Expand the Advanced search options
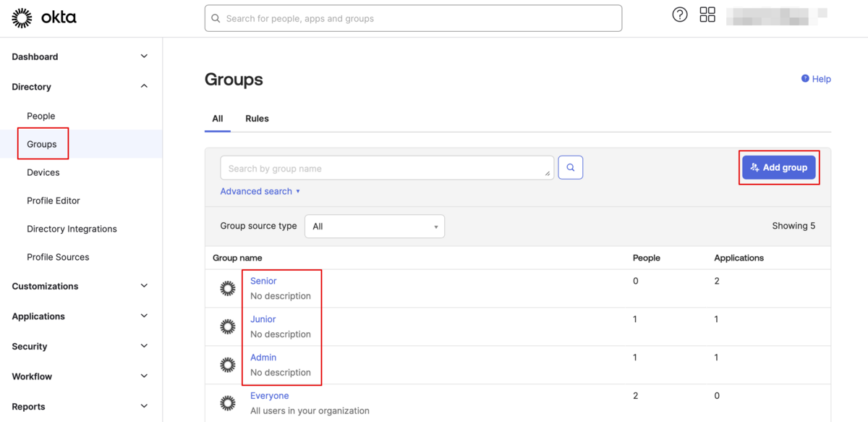The image size is (868, 422). pyautogui.click(x=260, y=191)
